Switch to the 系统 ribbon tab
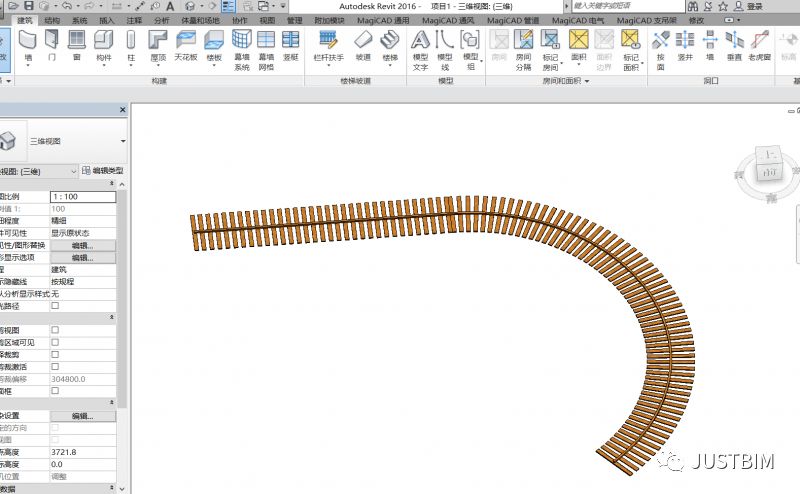 (x=80, y=20)
